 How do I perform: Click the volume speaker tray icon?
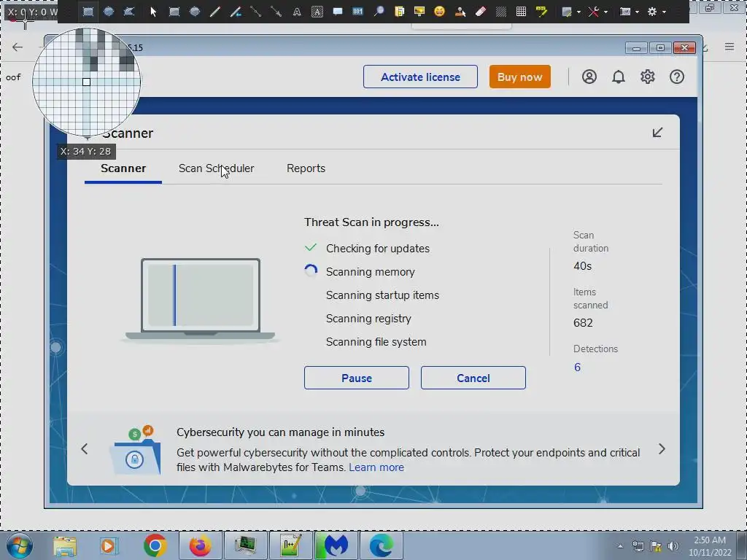[673, 546]
